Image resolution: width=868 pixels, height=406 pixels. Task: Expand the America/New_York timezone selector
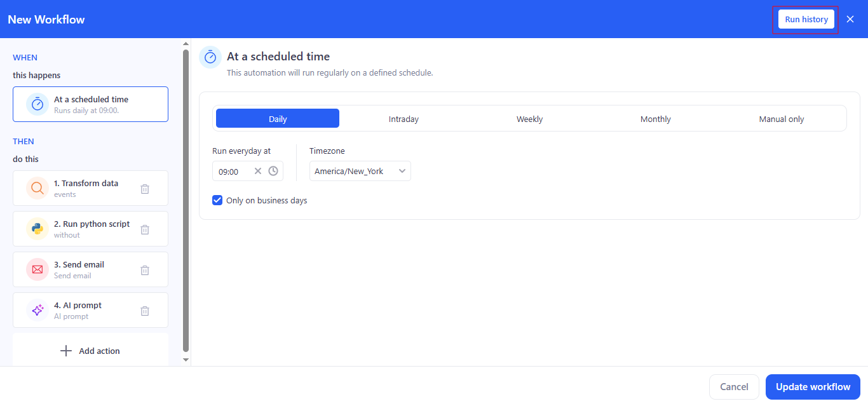402,170
